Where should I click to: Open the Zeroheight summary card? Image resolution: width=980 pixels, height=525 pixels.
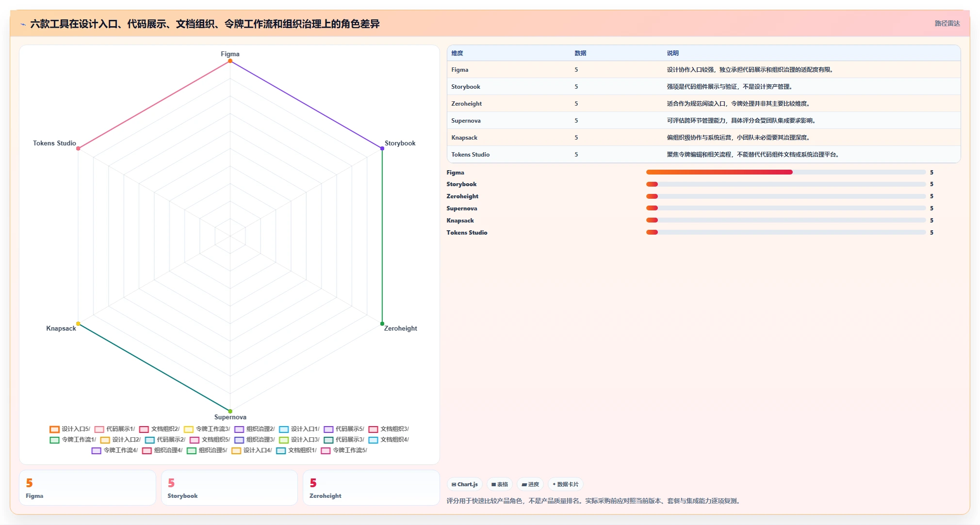371,488
